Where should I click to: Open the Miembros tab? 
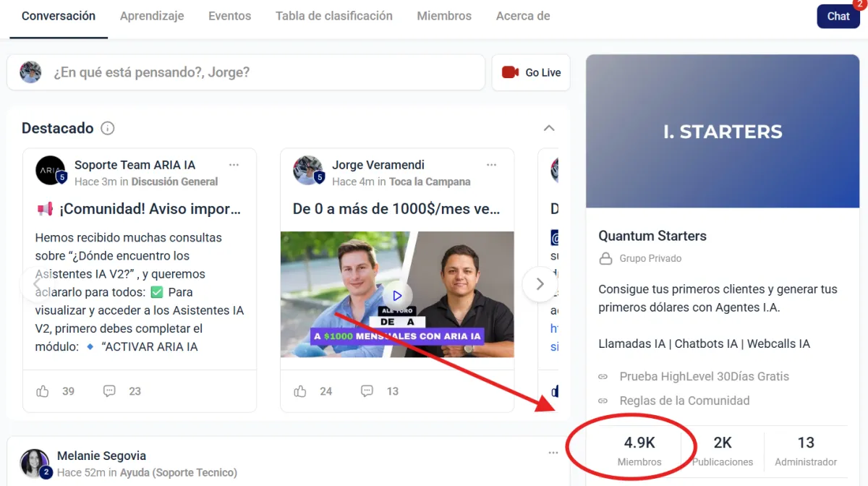444,16
